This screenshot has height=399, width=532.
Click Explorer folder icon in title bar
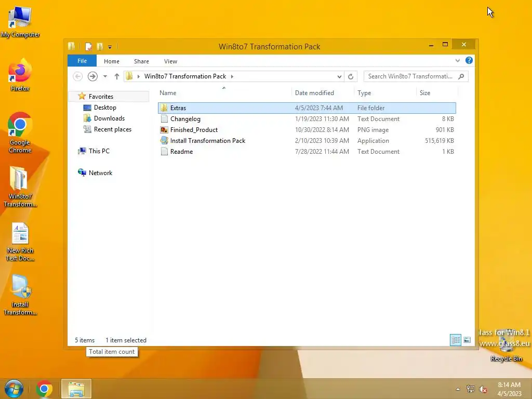pyautogui.click(x=72, y=46)
